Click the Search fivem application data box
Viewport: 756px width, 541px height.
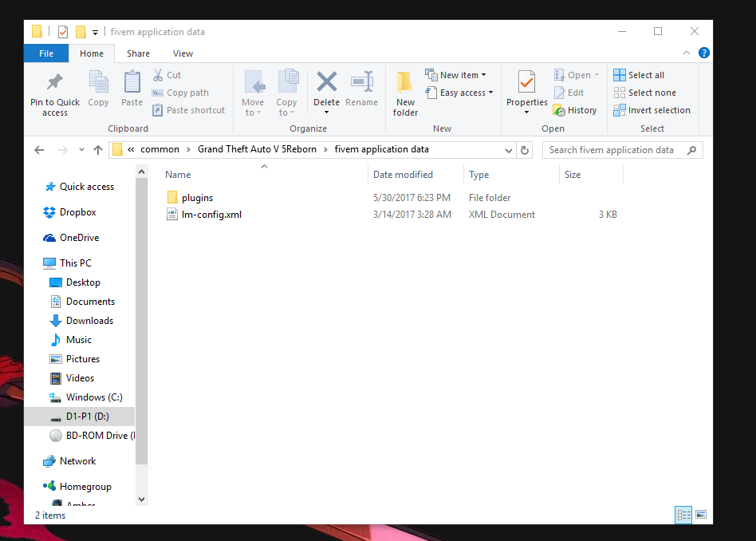click(614, 150)
